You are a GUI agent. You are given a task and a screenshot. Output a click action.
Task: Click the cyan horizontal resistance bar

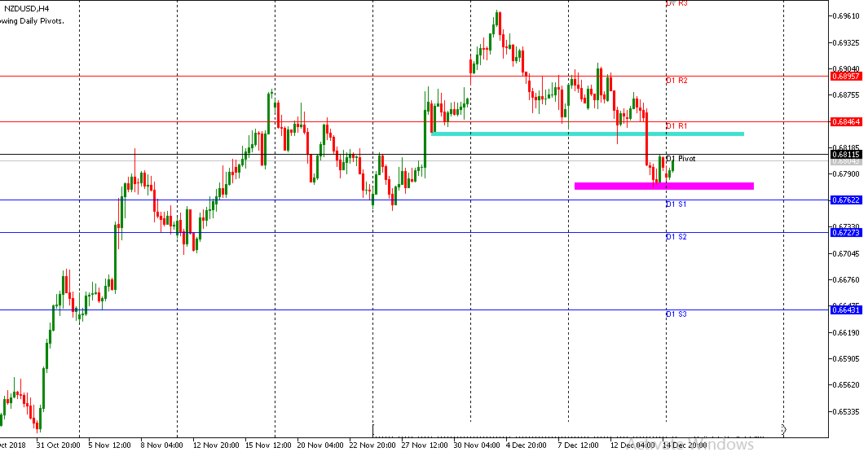click(587, 133)
